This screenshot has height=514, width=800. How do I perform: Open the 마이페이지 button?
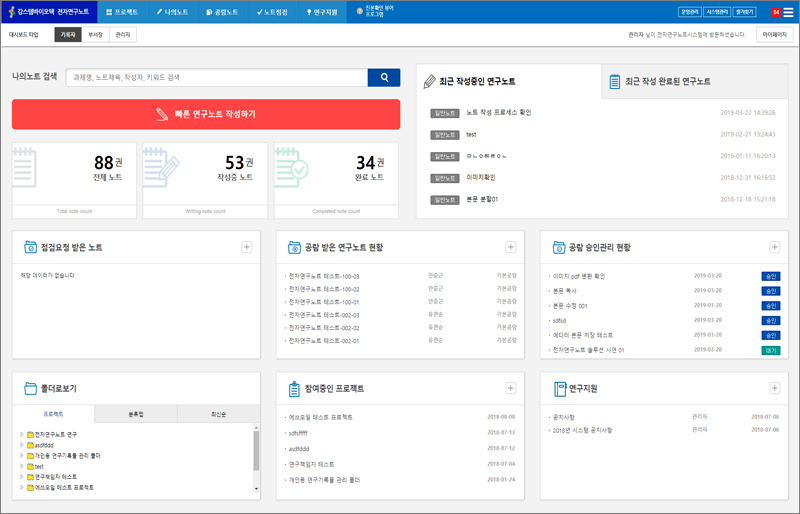point(774,34)
